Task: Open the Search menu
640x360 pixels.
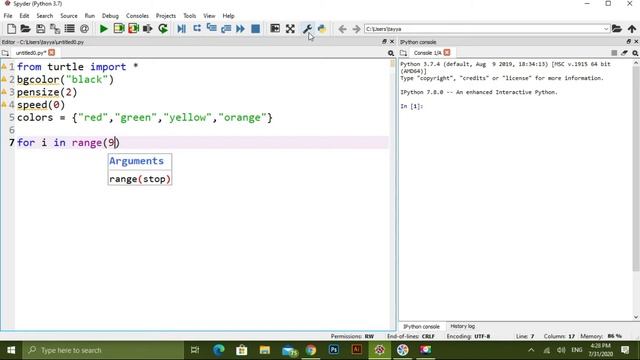Action: [44, 16]
